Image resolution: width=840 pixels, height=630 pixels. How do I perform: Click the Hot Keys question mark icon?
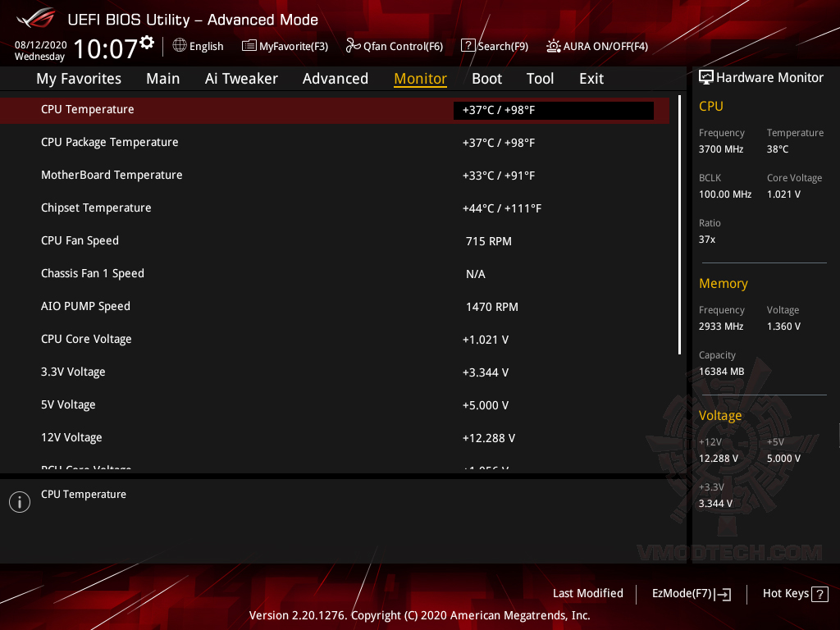point(819,594)
